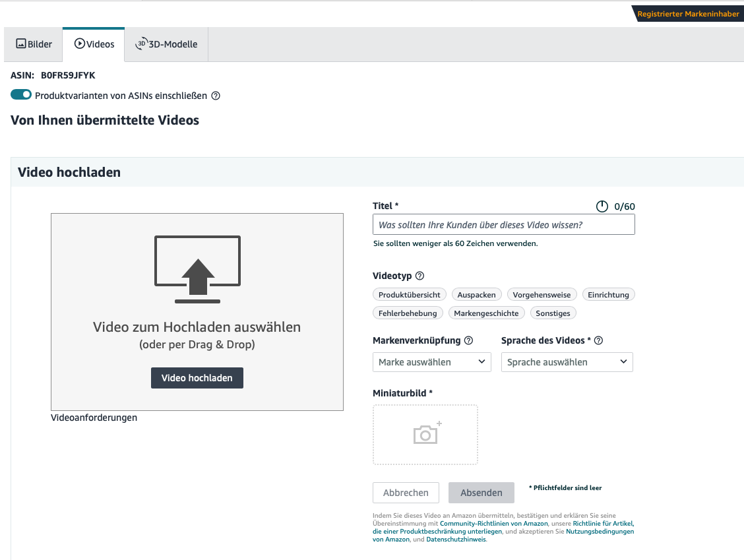Select the Produktübersicht video type chip
Screen dimensions: 744x560
(409, 295)
